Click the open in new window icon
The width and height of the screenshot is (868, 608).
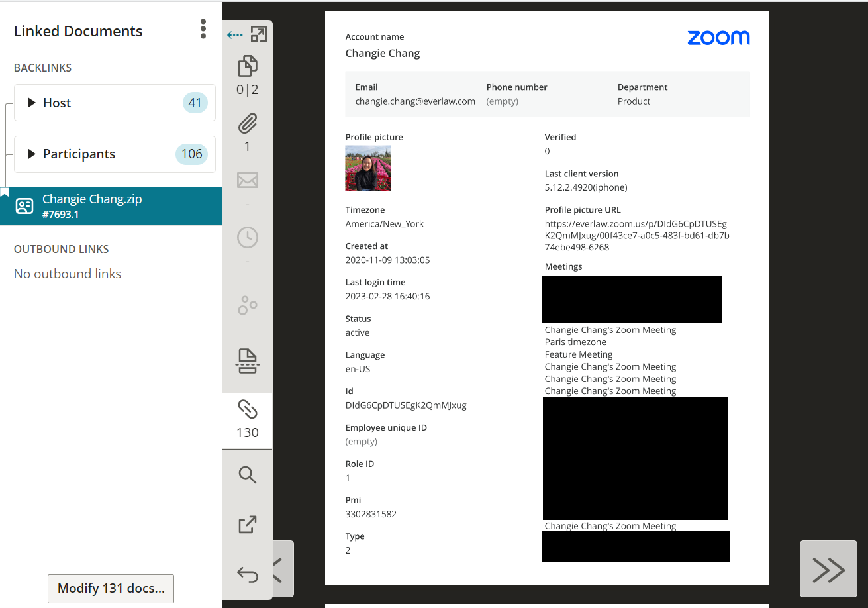[x=248, y=525]
